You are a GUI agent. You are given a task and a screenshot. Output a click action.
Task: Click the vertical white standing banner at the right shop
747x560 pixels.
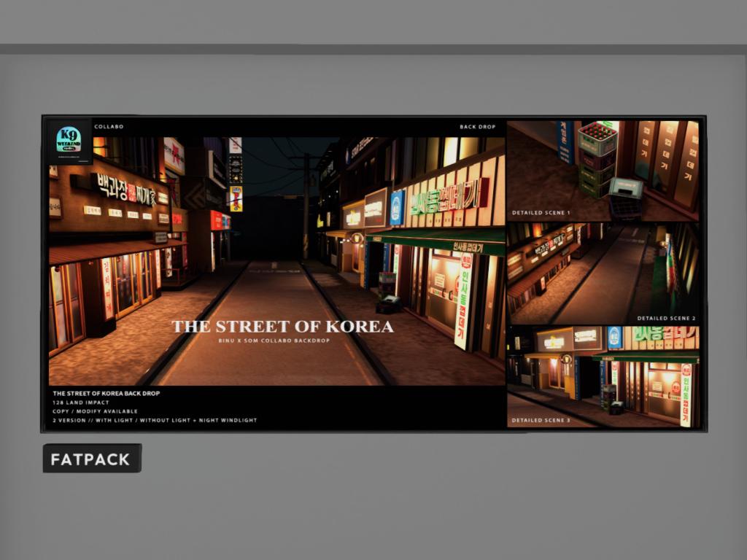tap(462, 301)
